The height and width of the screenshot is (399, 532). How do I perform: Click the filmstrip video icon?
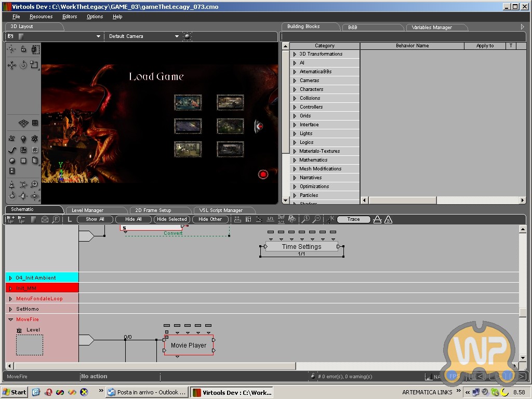(11, 171)
